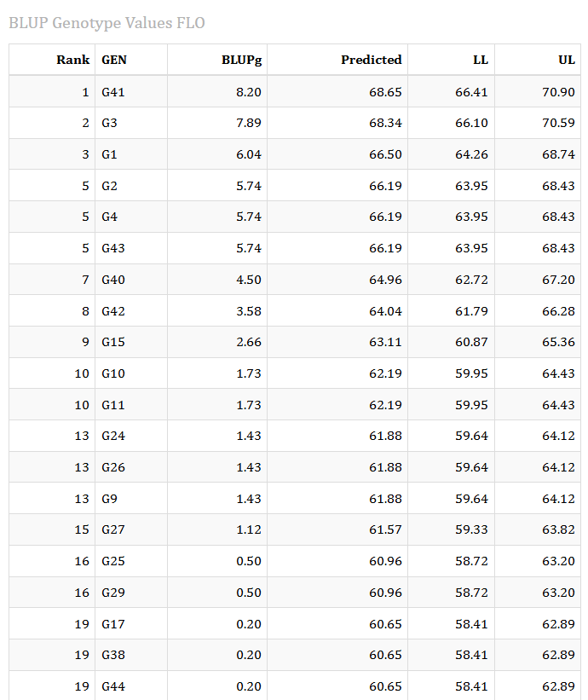Viewport: 588px width, 700px height.
Task: Click the G42 row's LL value 61.79
Action: [x=471, y=311]
